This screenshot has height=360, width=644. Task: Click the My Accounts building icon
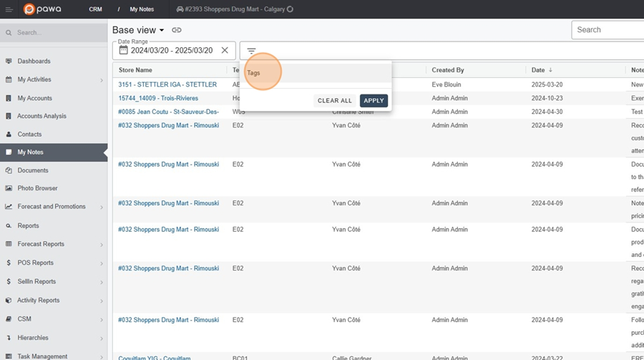[9, 98]
